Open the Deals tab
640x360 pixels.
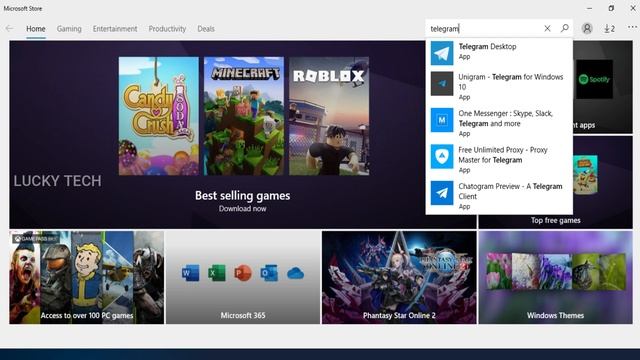click(x=206, y=29)
